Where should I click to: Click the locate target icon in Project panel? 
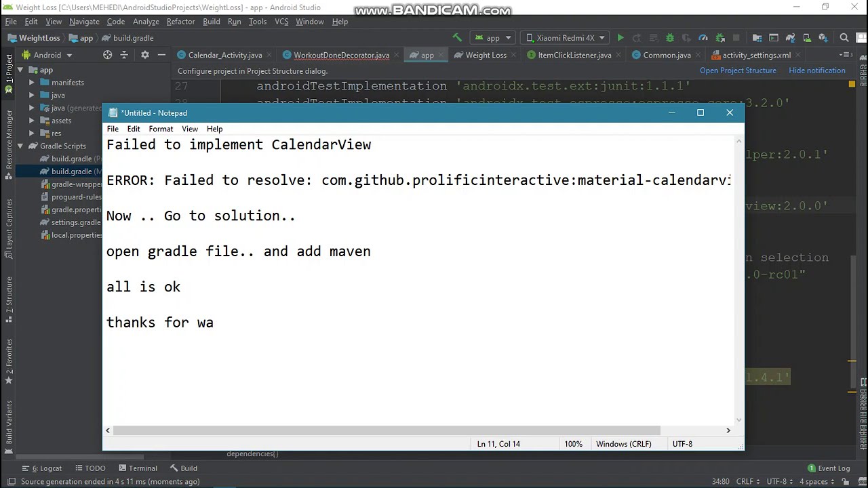pos(108,55)
